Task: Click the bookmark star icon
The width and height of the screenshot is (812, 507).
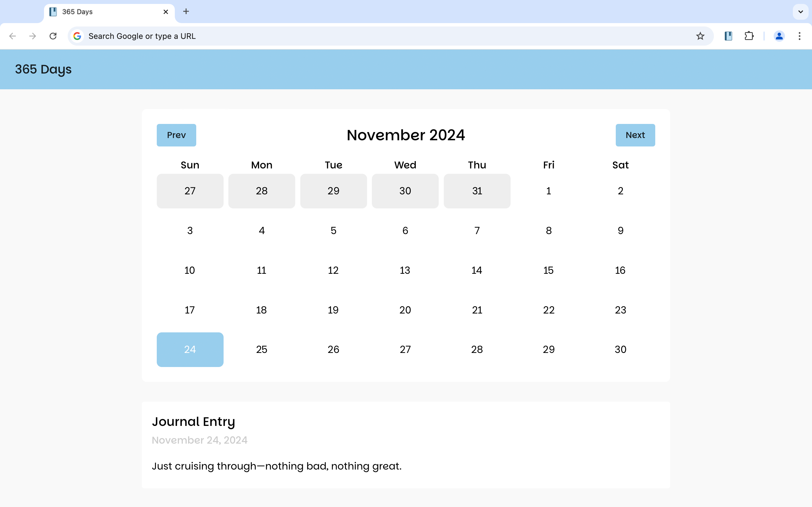Action: tap(700, 36)
